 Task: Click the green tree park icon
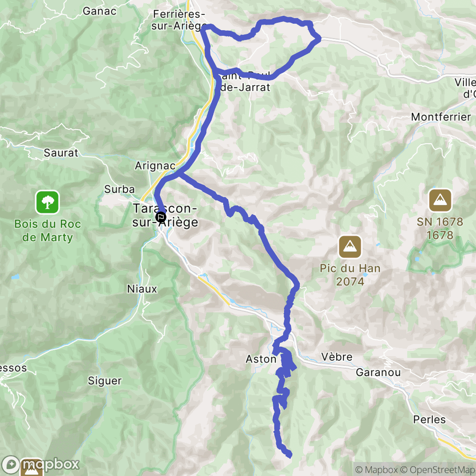(x=47, y=202)
